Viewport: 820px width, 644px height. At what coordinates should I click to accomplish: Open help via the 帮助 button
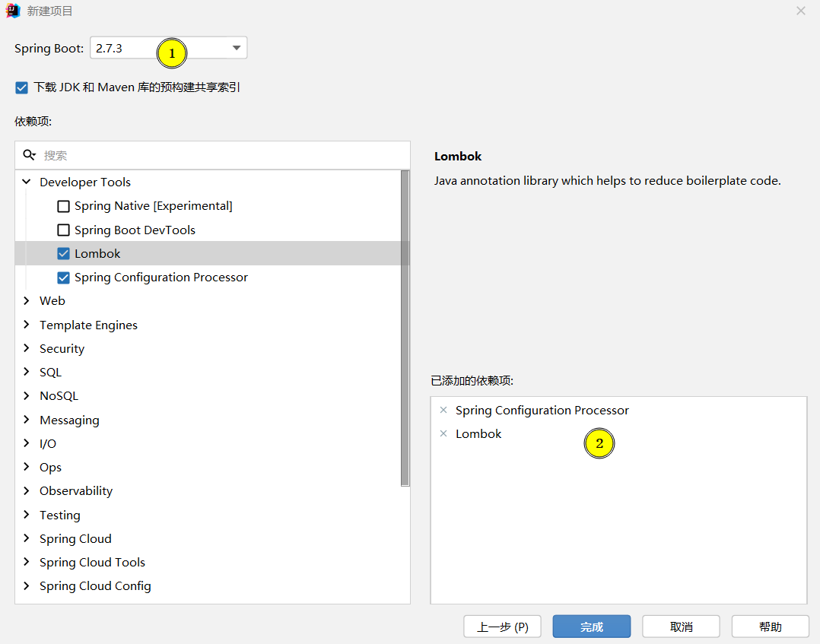point(770,626)
